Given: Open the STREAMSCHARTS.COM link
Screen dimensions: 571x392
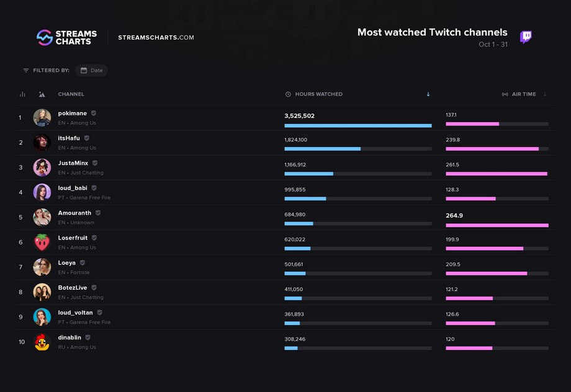Looking at the screenshot, I should tap(156, 37).
